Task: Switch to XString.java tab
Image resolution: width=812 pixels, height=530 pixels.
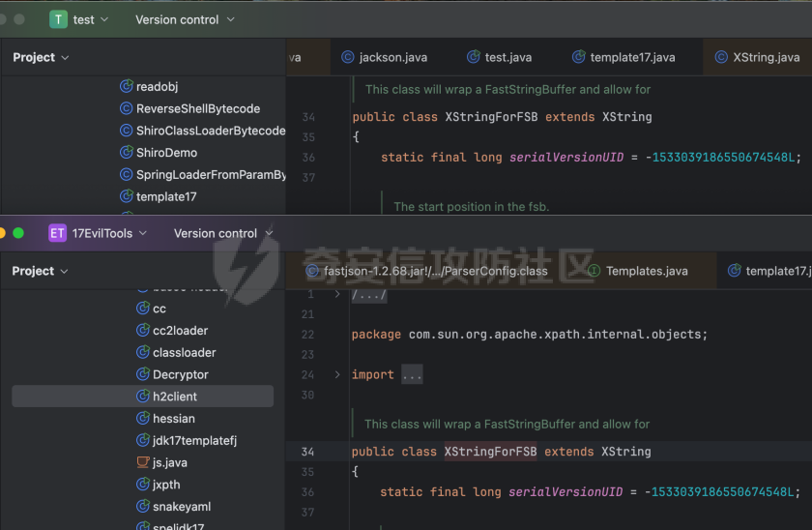Action: coord(757,57)
